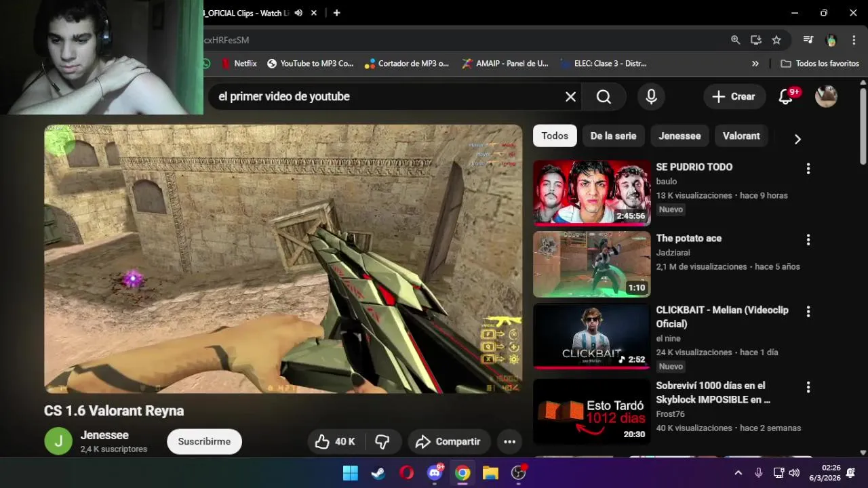Close the current Chrome tab
The height and width of the screenshot is (488, 868).
click(x=314, y=13)
